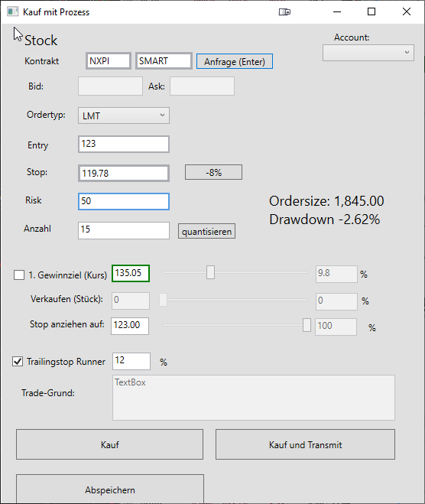Uncheck the Trailingstop Runner checkbox
Screen dimensions: 425x504
point(18,361)
